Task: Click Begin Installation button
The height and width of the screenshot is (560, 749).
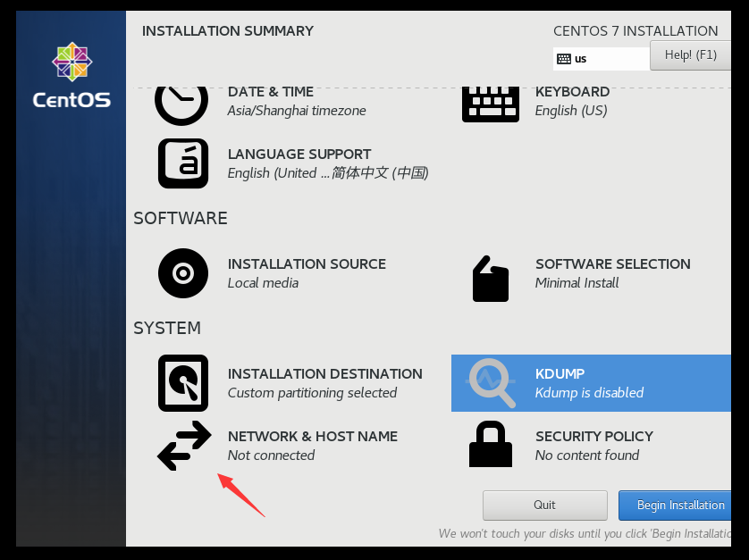Action: pos(675,506)
